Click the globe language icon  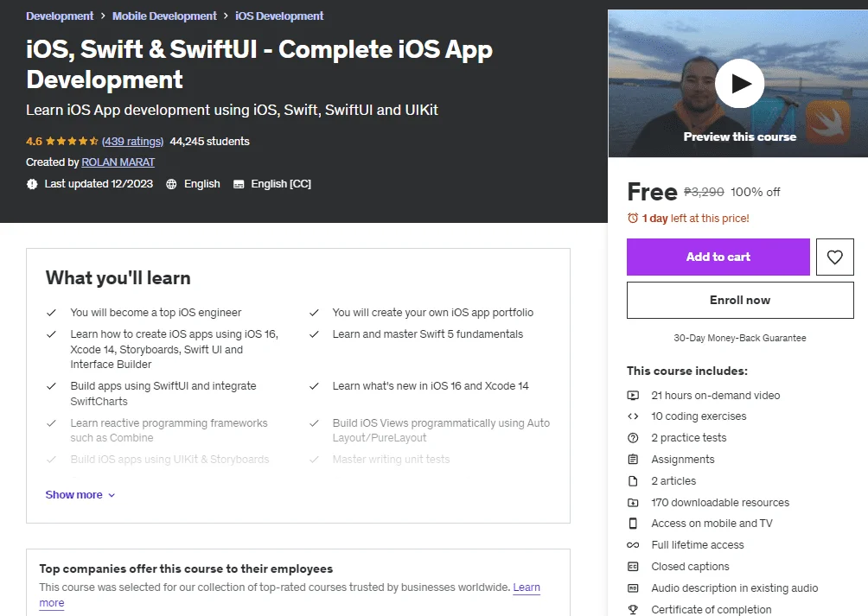point(171,184)
